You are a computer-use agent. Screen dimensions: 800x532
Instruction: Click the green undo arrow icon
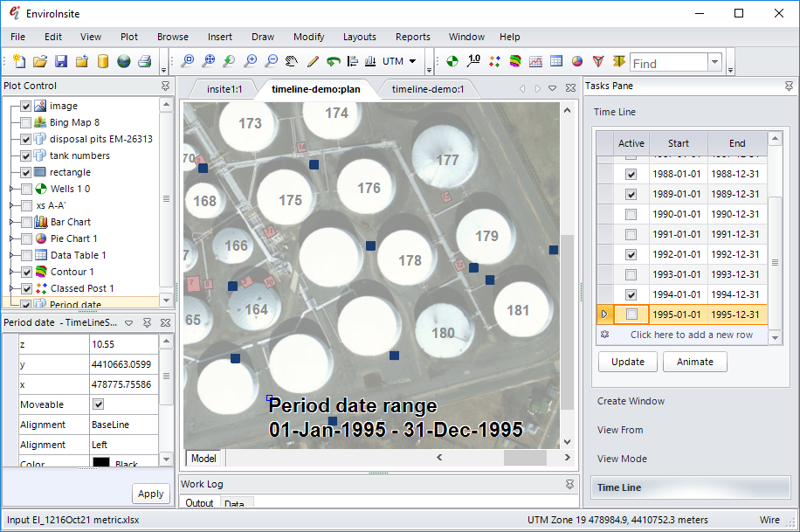333,61
